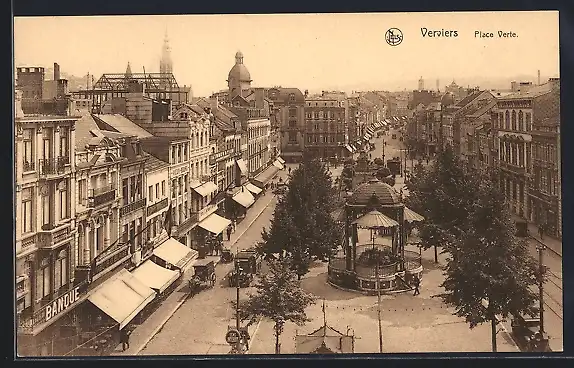Screen dimensions: 574x368
Task: Click the small pavilion roof at bottom
Action: pyautogui.click(x=324, y=339)
